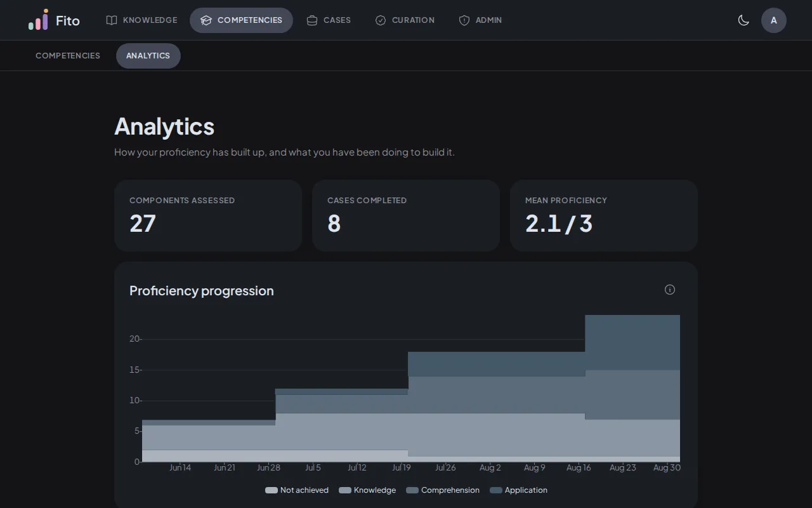Toggle the Application legend series
812x508 pixels.
coord(518,490)
